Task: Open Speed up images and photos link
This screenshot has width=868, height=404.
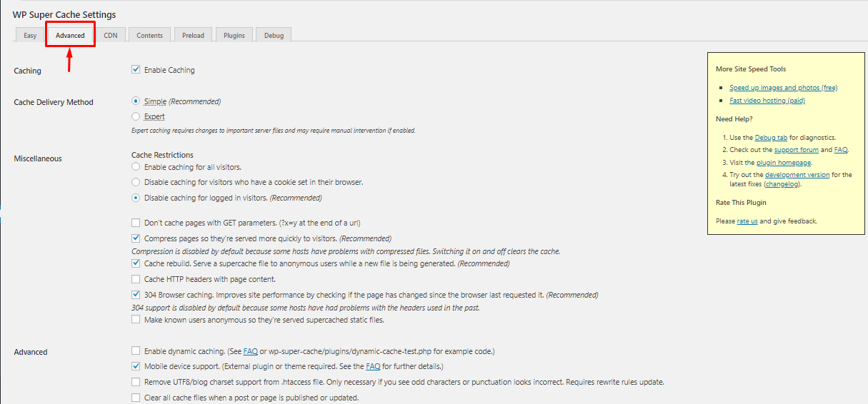Action: point(783,88)
